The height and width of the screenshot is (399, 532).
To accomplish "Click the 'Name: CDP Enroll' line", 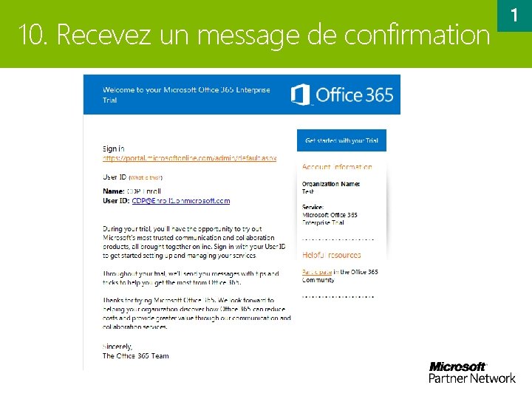I will (132, 191).
